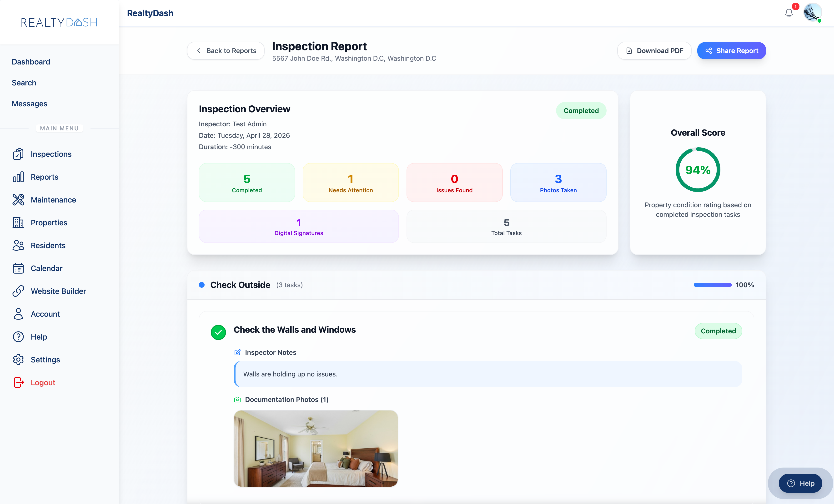Click the 94% overall score ring
The image size is (834, 504).
698,170
